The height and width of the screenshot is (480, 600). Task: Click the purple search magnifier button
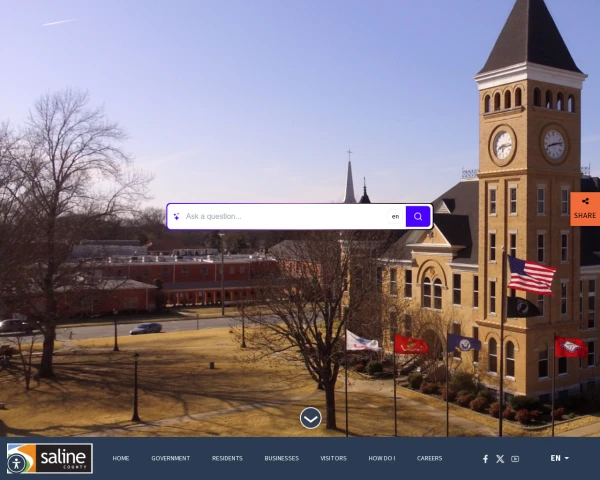418,217
